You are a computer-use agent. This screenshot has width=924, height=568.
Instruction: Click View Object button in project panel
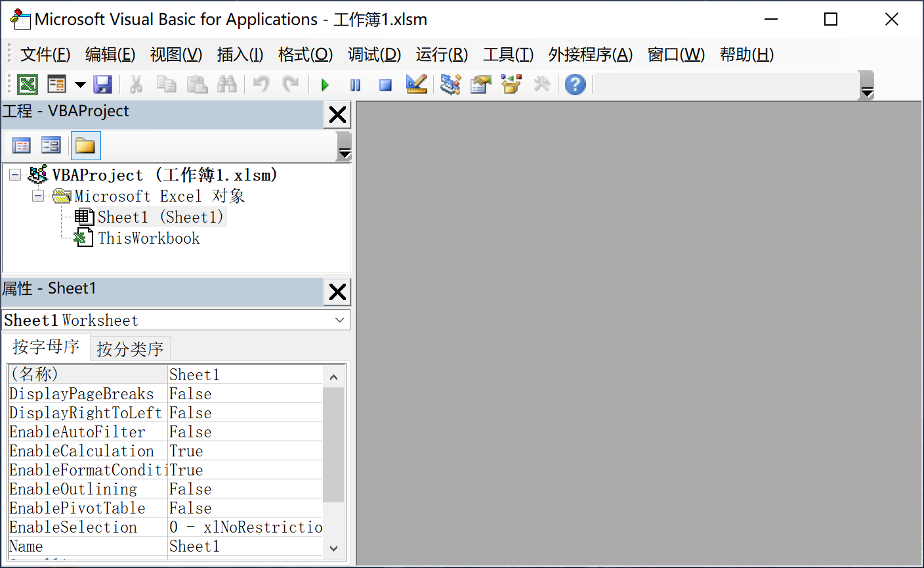click(51, 146)
